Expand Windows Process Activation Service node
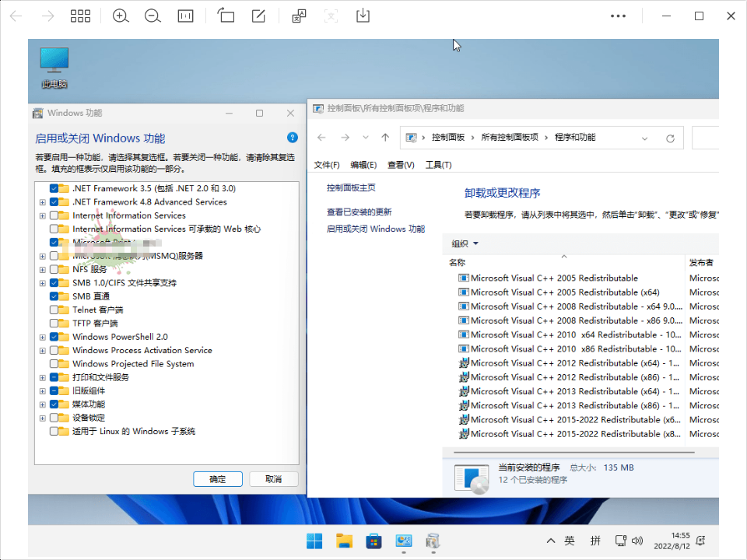 (x=42, y=351)
